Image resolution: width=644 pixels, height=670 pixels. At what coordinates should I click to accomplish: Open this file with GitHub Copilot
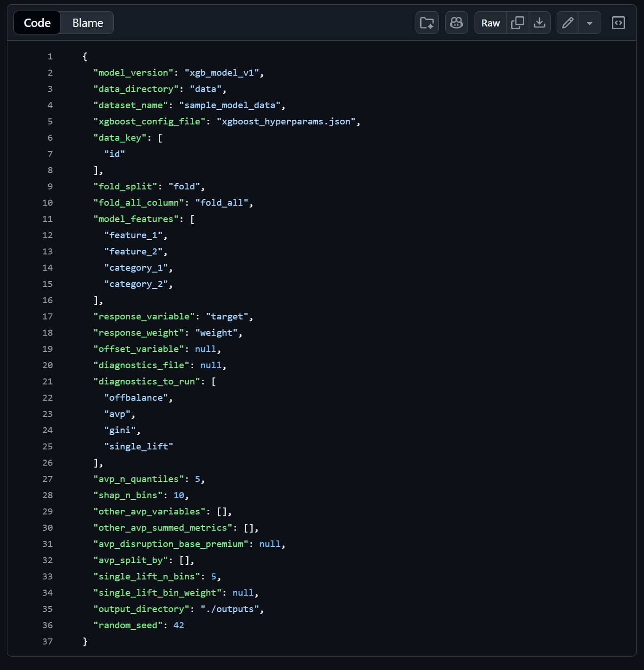456,22
